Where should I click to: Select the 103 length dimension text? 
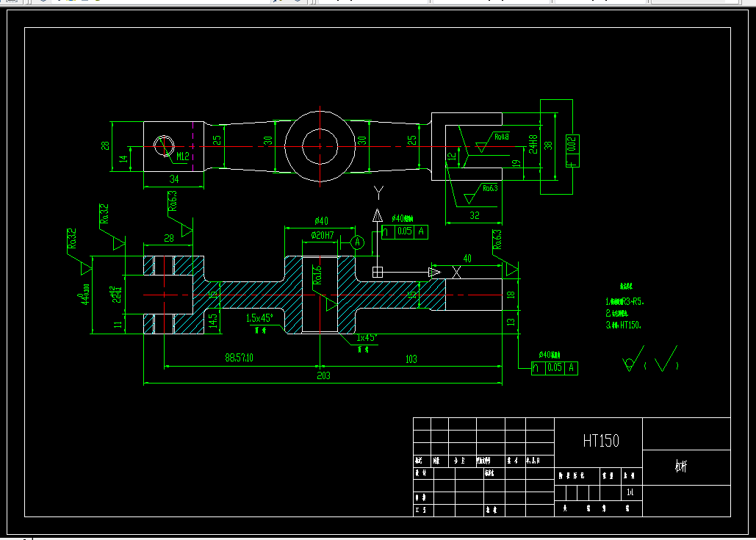411,359
